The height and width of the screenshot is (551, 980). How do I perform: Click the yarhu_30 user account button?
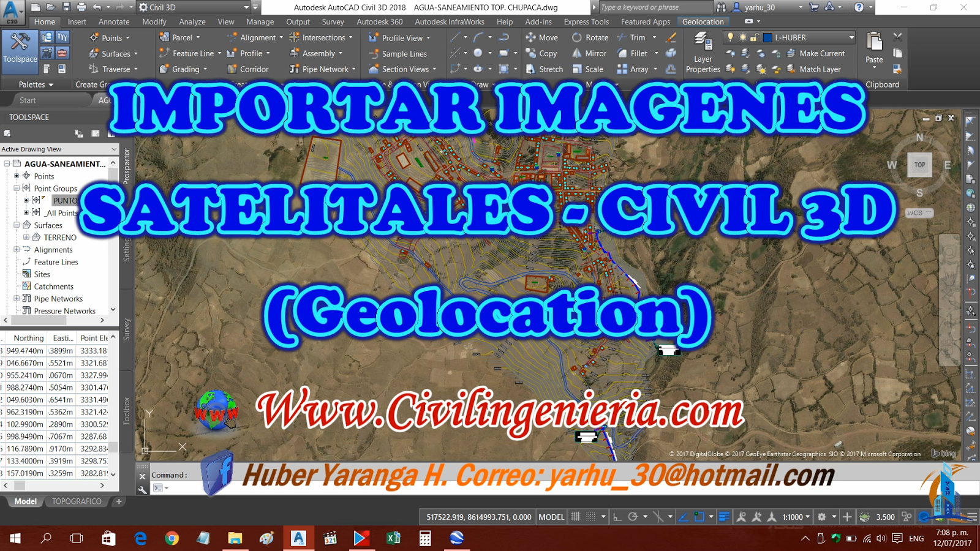point(767,7)
